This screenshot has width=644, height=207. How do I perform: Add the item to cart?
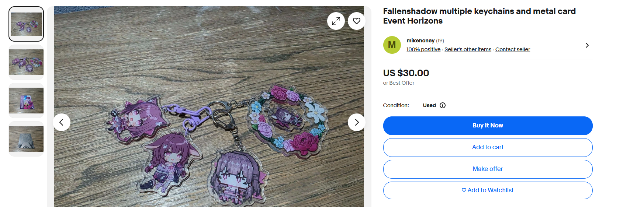coord(488,147)
